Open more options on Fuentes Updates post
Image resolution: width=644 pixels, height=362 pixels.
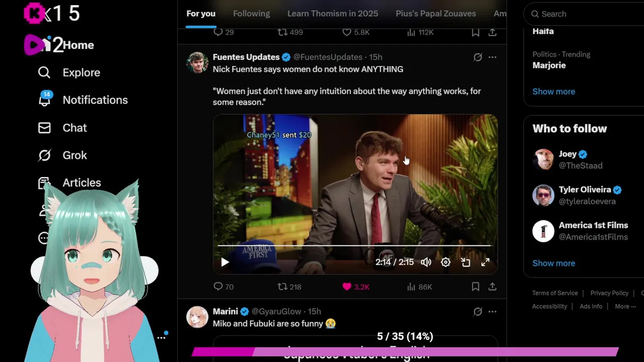(x=493, y=57)
